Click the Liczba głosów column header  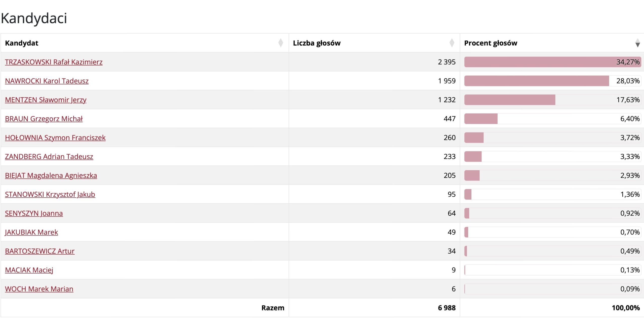click(x=317, y=43)
